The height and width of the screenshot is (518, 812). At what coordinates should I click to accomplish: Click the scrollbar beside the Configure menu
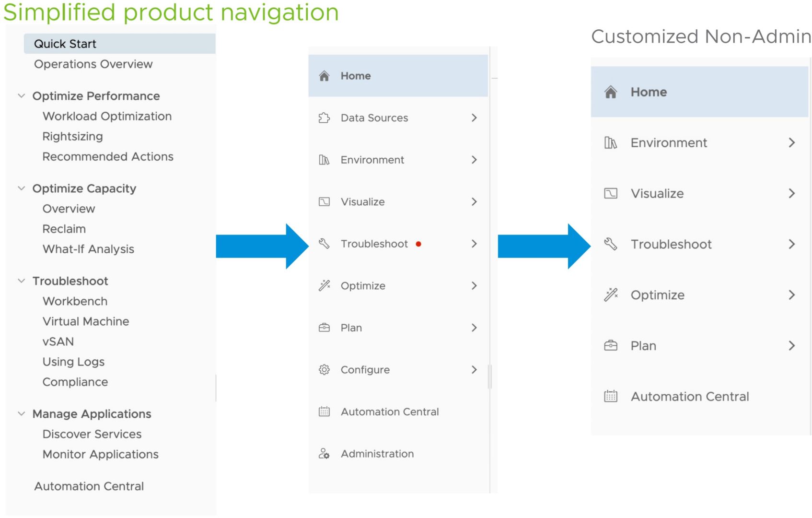(x=489, y=377)
